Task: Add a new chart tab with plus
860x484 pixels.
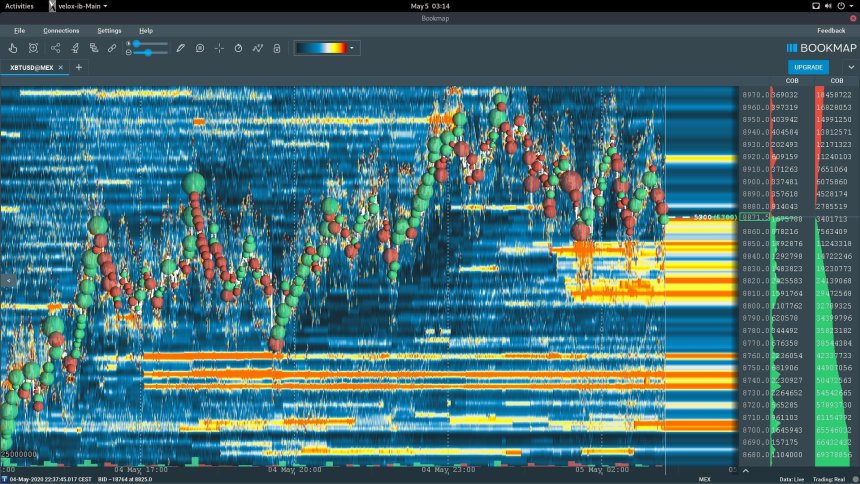Action: pyautogui.click(x=79, y=67)
